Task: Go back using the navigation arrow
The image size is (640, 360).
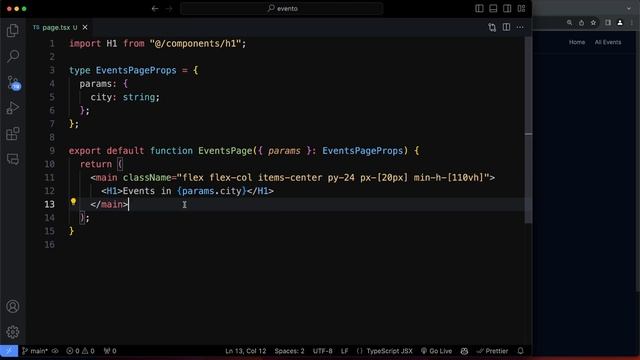Action: (x=155, y=9)
